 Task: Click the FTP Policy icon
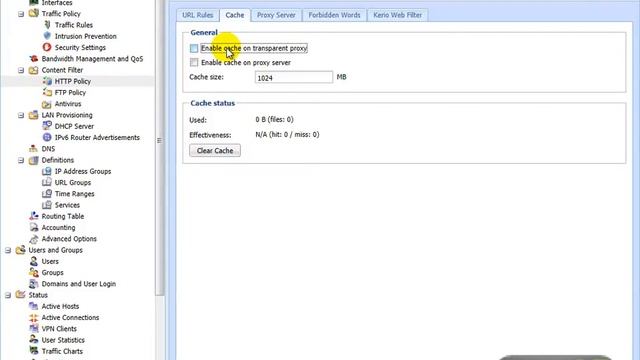click(x=47, y=92)
